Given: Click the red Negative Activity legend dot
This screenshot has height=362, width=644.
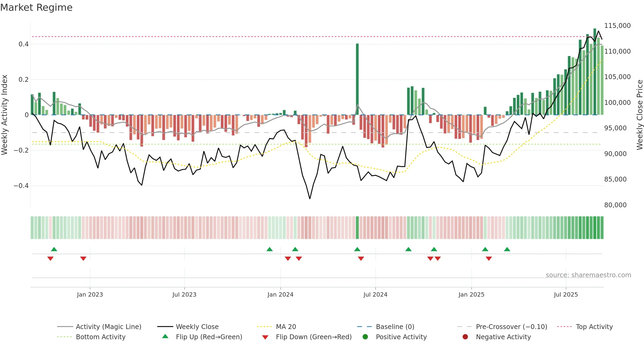Looking at the screenshot, I should pos(465,337).
